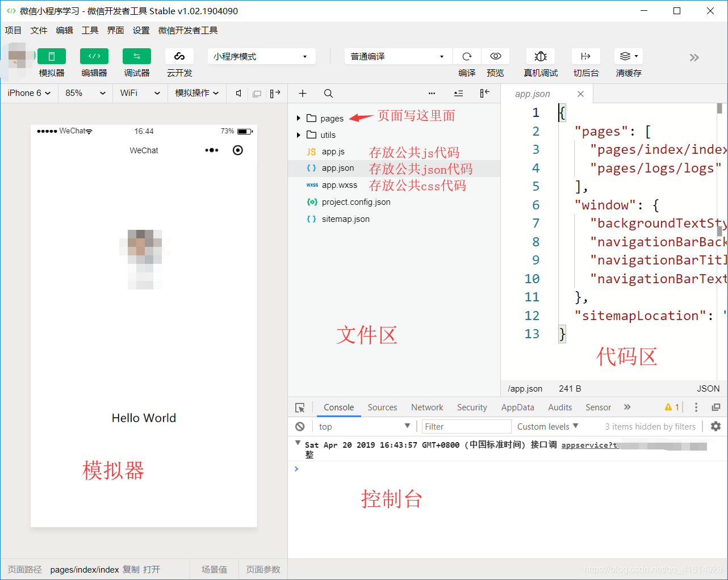Click the hide file tree panel icon

click(484, 93)
